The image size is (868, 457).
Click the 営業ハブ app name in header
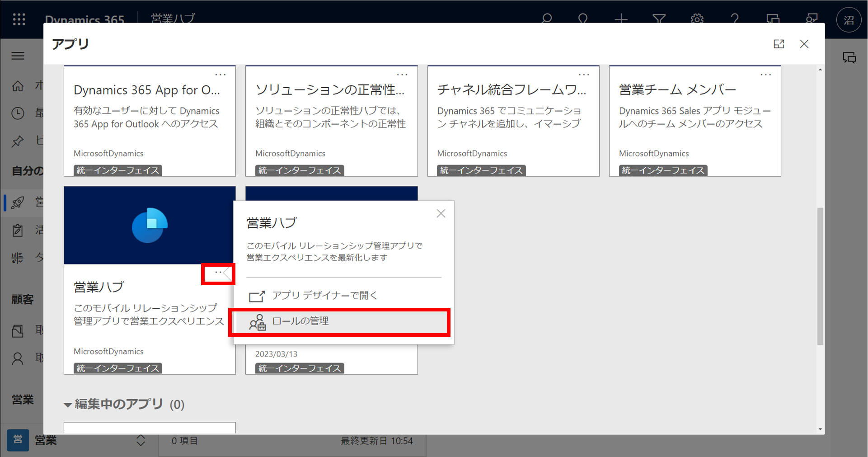pyautogui.click(x=173, y=19)
